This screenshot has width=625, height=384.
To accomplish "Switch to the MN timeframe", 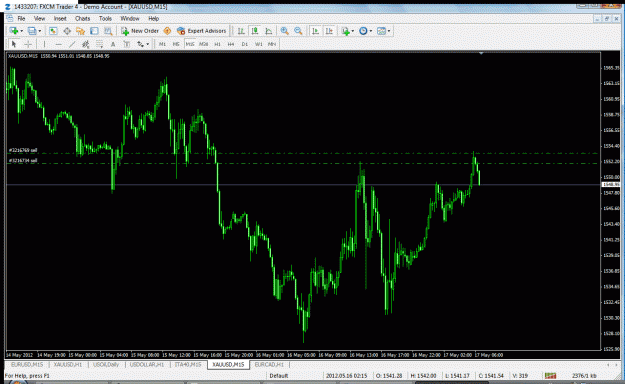I will (272, 44).
